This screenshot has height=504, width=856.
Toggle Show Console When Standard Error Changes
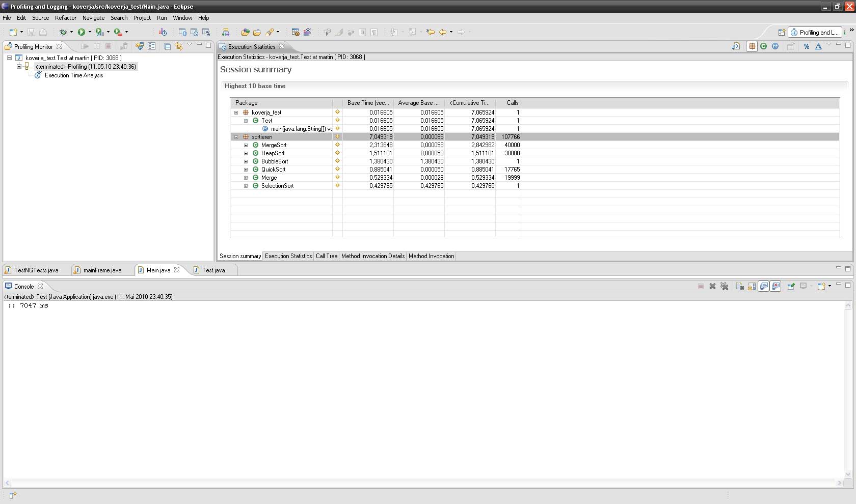(775, 287)
